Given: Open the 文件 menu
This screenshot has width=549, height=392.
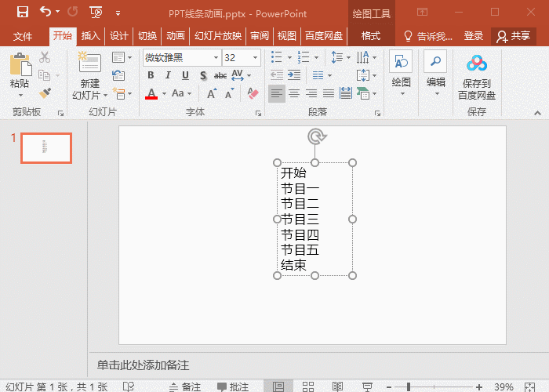Looking at the screenshot, I should tap(23, 36).
